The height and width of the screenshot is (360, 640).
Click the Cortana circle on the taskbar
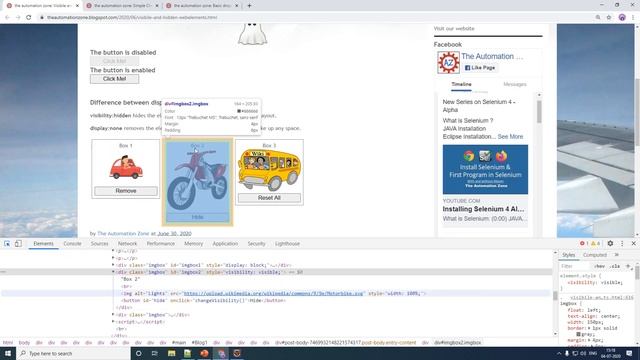click(x=138, y=353)
